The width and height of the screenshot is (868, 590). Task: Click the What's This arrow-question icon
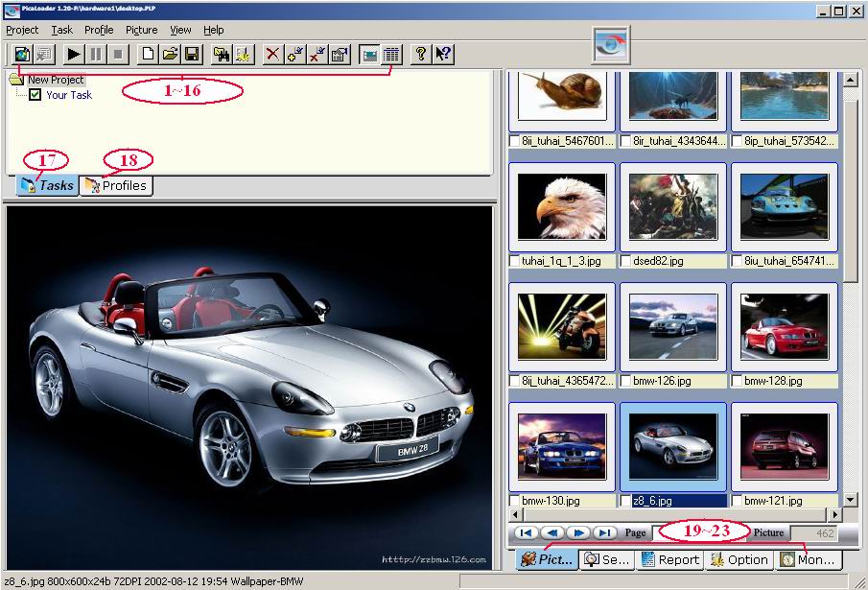click(443, 55)
